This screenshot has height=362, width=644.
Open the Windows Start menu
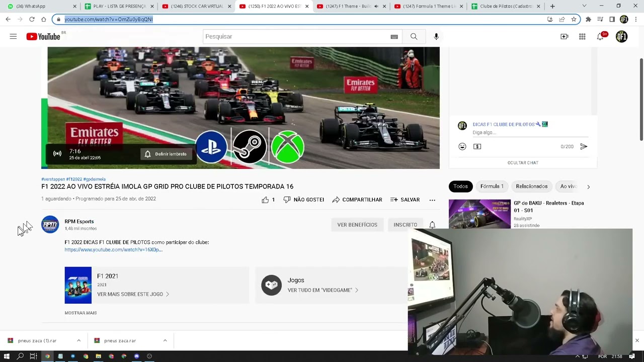pos(7,356)
